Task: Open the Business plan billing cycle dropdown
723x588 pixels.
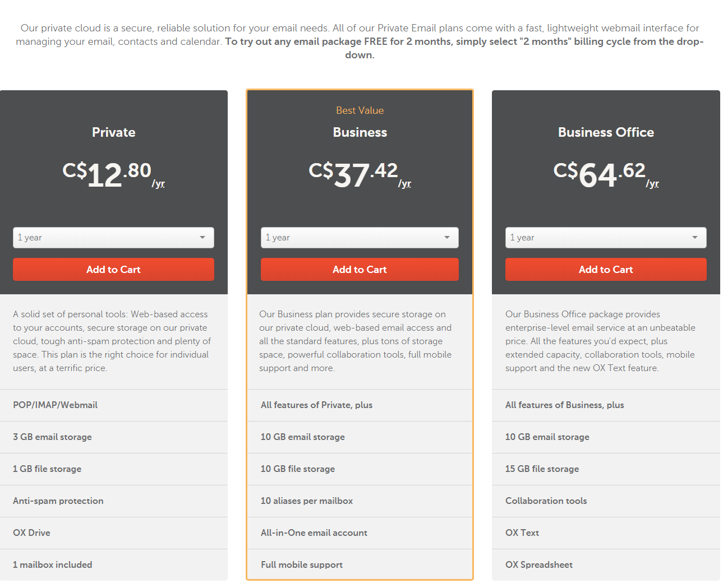Action: tap(360, 237)
